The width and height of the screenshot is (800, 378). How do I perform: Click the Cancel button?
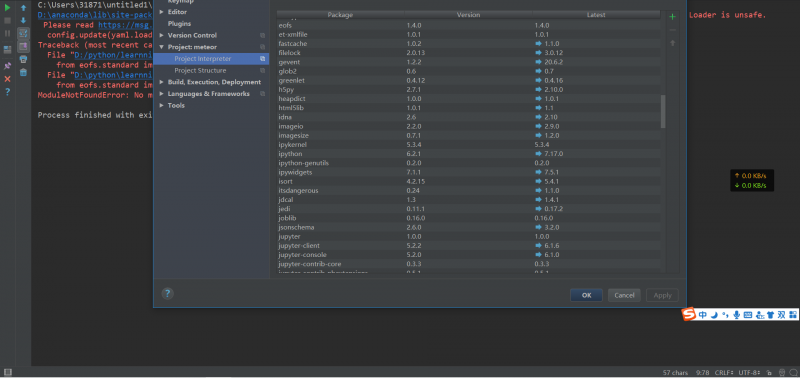[624, 295]
